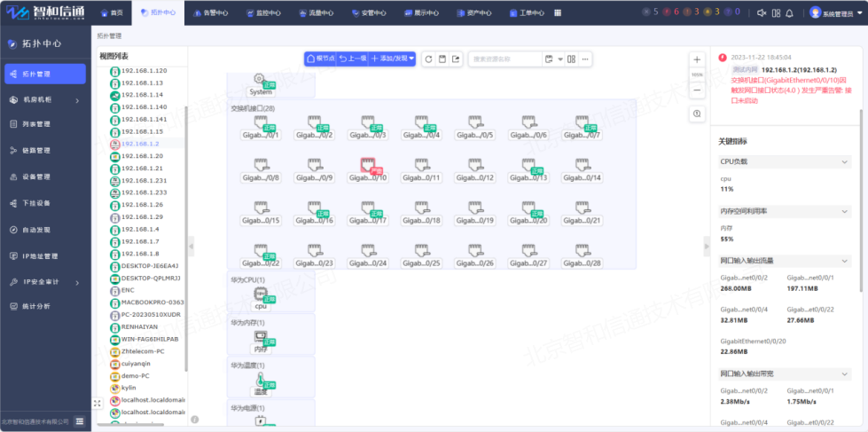The image size is (868, 432).
Task: Click the refresh topology icon
Action: 428,59
